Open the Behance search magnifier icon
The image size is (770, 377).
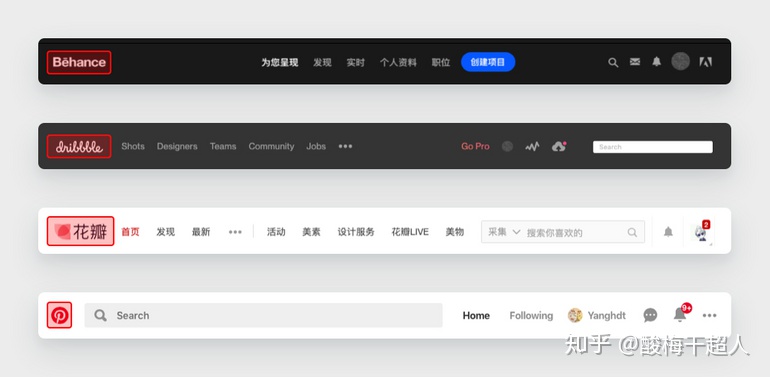[x=613, y=62]
